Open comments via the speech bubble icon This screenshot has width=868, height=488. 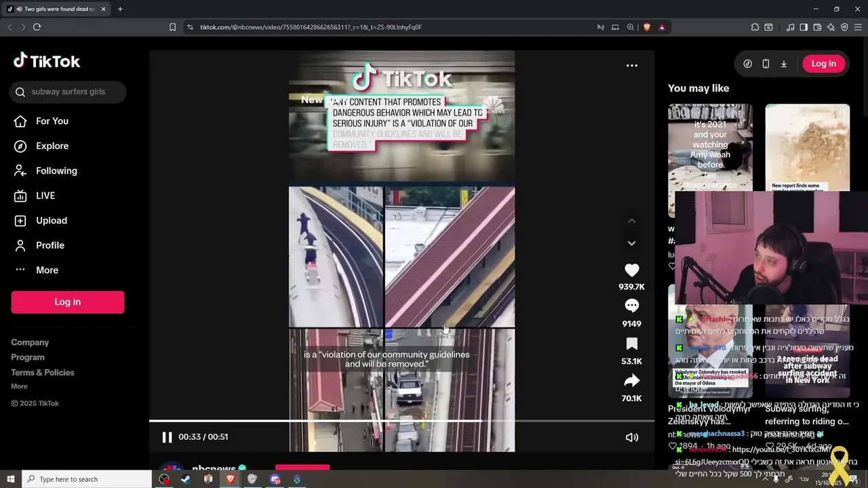[631, 306]
